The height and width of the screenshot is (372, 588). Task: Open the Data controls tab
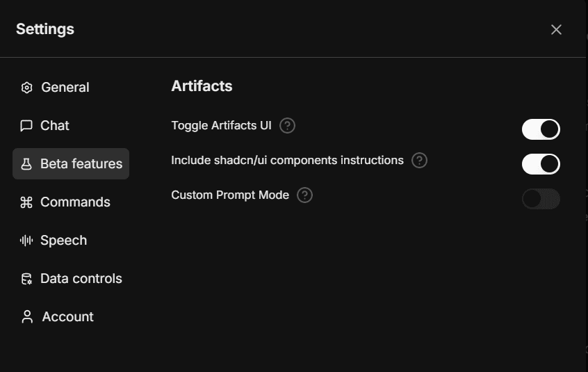(81, 279)
